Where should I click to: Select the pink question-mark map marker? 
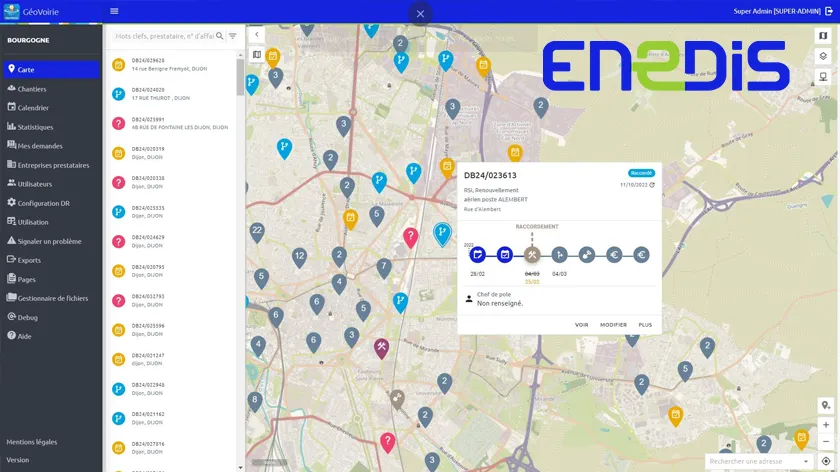(410, 237)
